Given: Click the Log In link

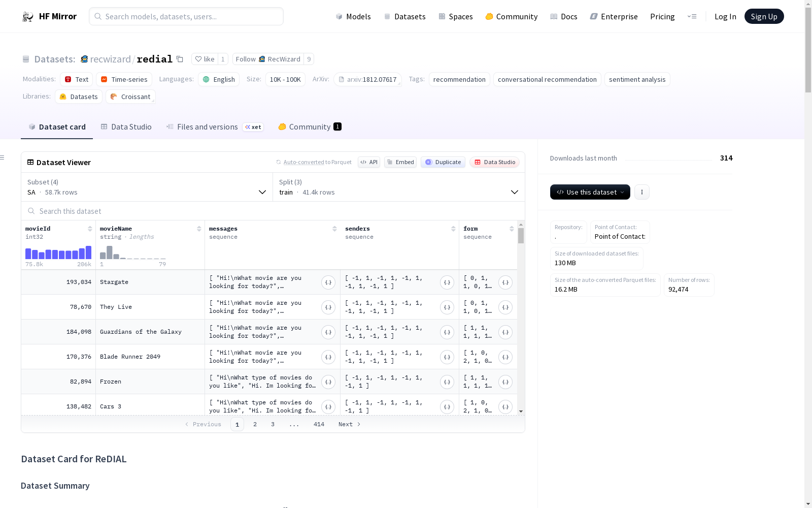Looking at the screenshot, I should (x=725, y=16).
